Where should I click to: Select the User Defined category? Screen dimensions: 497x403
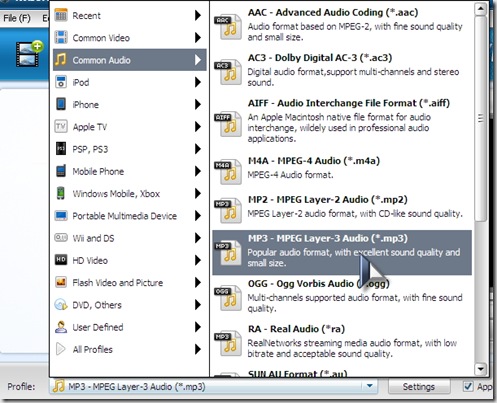(130, 327)
